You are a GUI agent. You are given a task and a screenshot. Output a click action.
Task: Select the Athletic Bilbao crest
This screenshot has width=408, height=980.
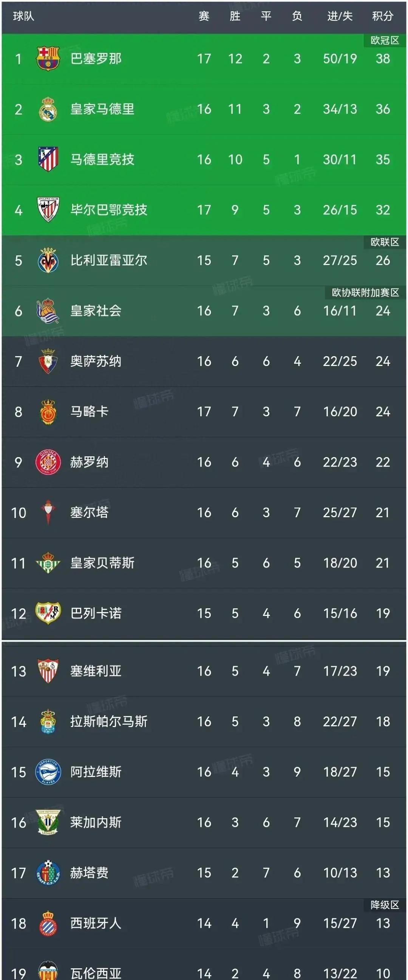[x=48, y=209]
